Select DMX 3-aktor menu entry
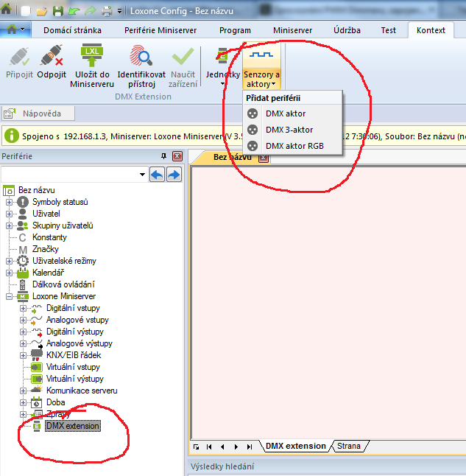Screen dimensions: 466x476 click(289, 130)
